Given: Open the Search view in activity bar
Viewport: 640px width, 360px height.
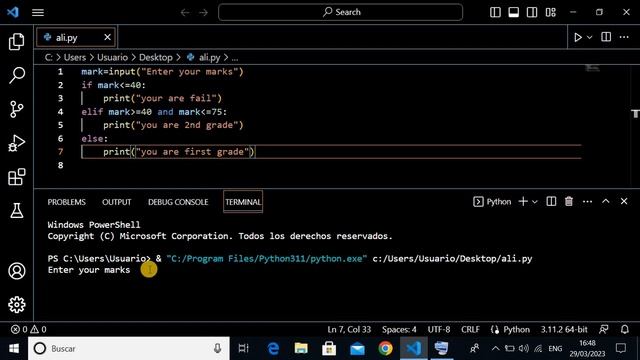Looking at the screenshot, I should coord(16,76).
